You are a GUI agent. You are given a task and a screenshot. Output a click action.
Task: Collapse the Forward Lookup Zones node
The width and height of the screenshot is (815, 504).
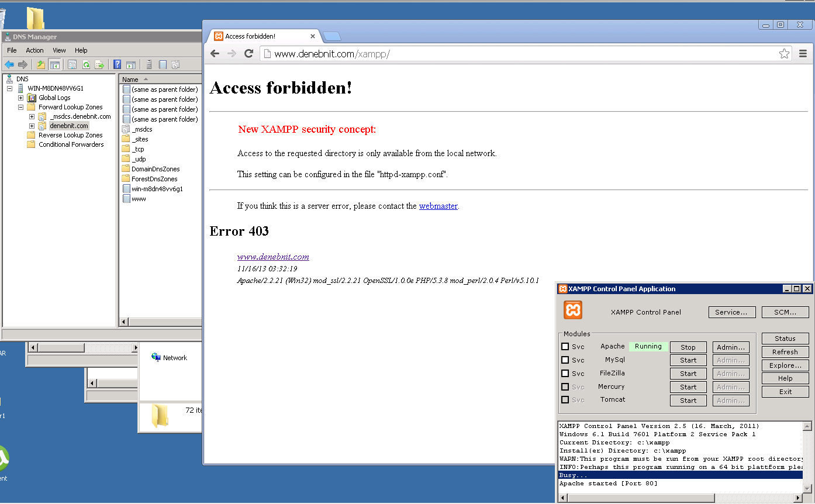click(x=20, y=107)
